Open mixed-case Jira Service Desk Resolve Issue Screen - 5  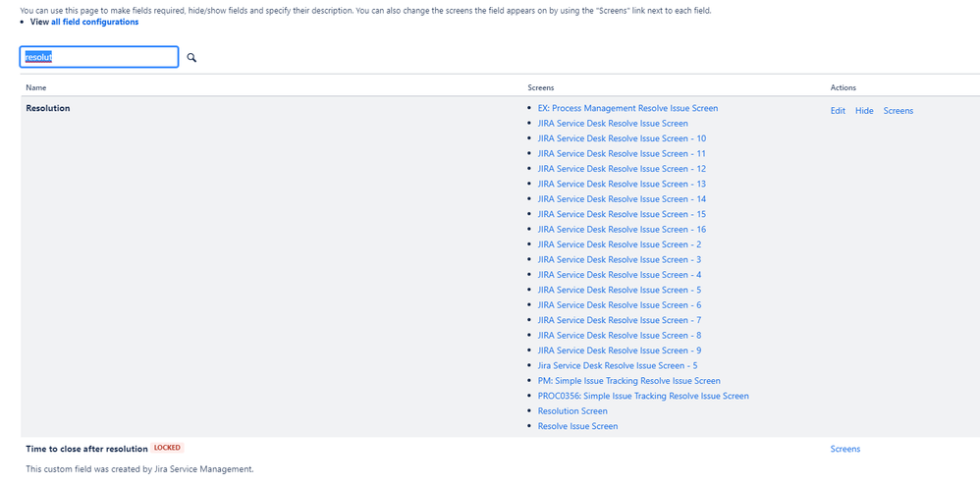click(x=618, y=365)
